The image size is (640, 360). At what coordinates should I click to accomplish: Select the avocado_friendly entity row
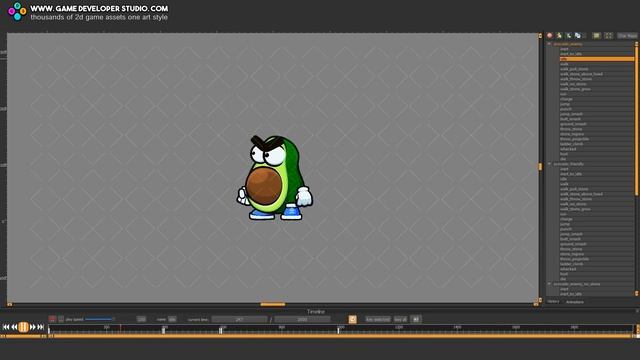pyautogui.click(x=594, y=164)
